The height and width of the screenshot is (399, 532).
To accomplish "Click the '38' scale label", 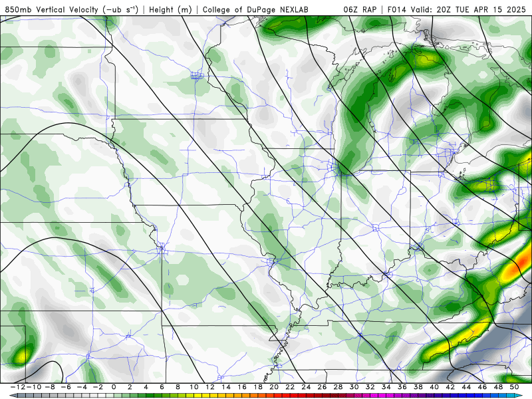I will 418,387.
